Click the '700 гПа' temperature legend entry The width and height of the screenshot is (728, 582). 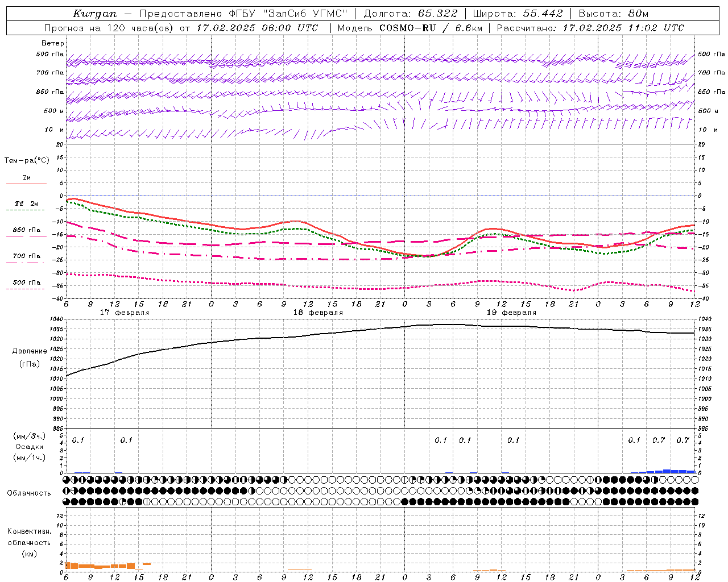click(27, 256)
